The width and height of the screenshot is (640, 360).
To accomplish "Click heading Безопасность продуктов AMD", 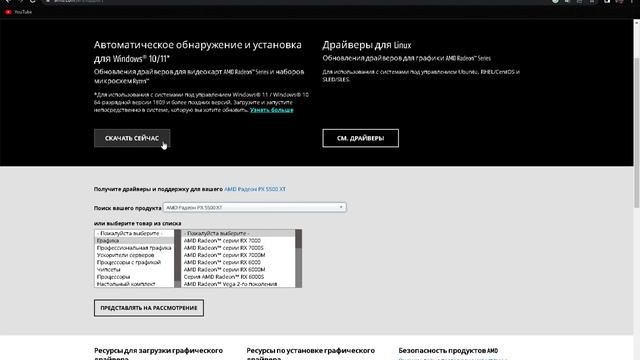I will [448, 351].
